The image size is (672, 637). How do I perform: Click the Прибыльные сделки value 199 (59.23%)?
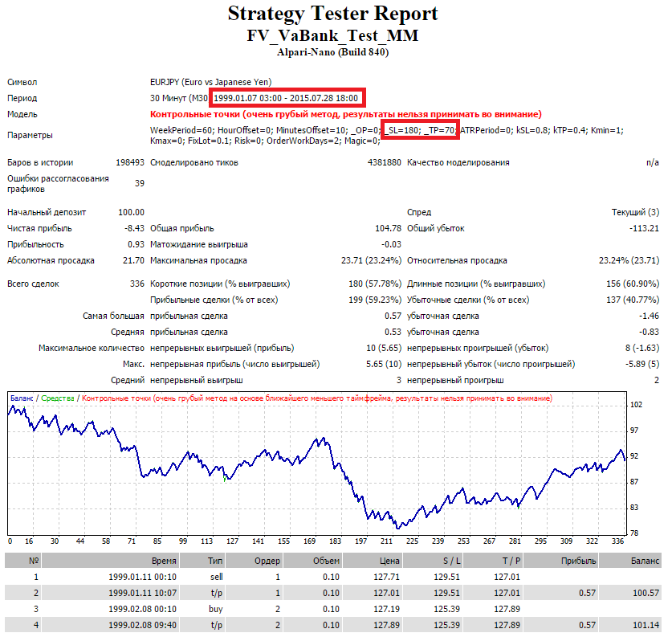[375, 300]
